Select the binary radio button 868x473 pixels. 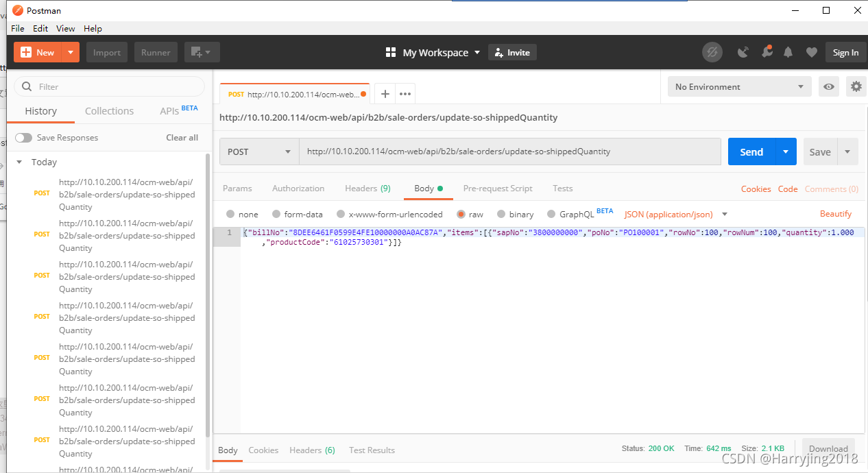tap(501, 214)
